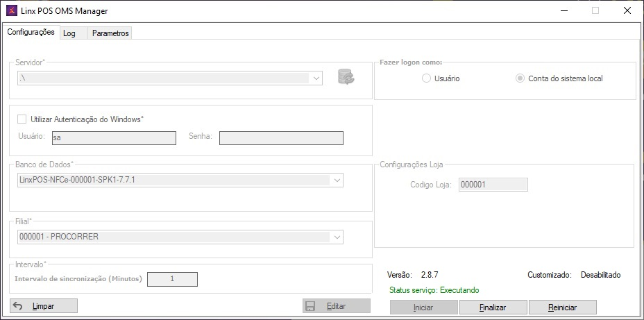This screenshot has height=320, width=644.
Task: Restart the service with Reiniciar
Action: point(562,308)
